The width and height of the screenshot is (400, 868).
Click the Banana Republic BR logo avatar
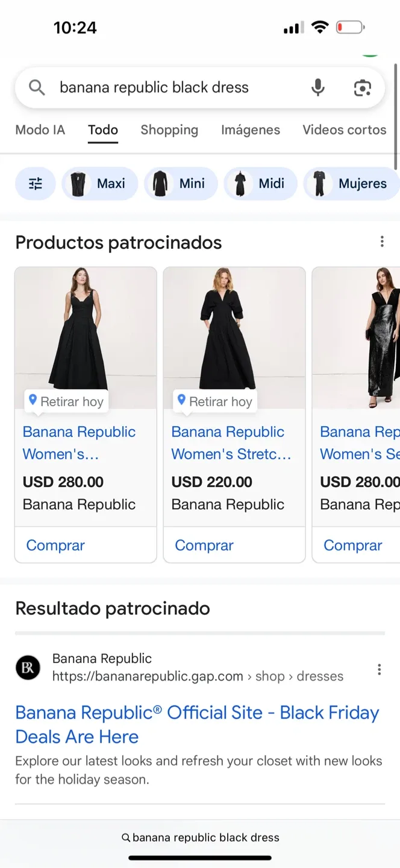click(27, 667)
